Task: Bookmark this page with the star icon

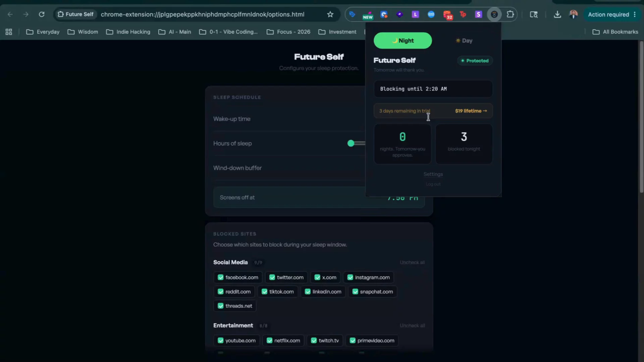Action: 330,14
